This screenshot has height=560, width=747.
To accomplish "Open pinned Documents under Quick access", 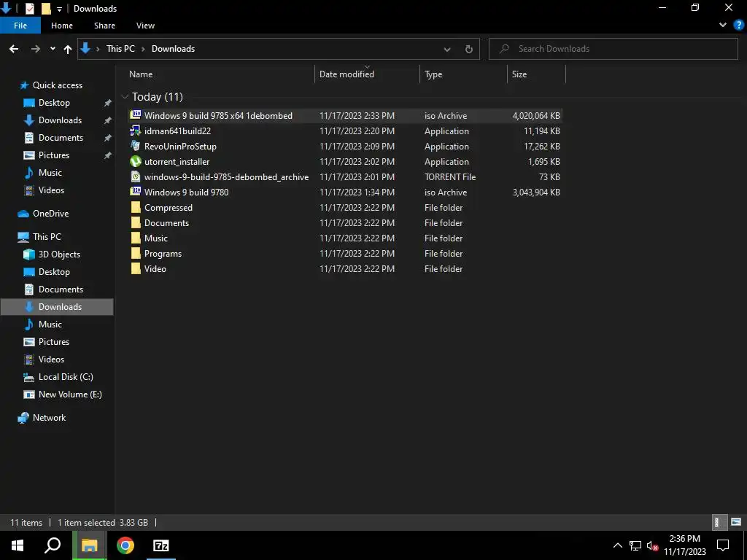I will pyautogui.click(x=61, y=138).
